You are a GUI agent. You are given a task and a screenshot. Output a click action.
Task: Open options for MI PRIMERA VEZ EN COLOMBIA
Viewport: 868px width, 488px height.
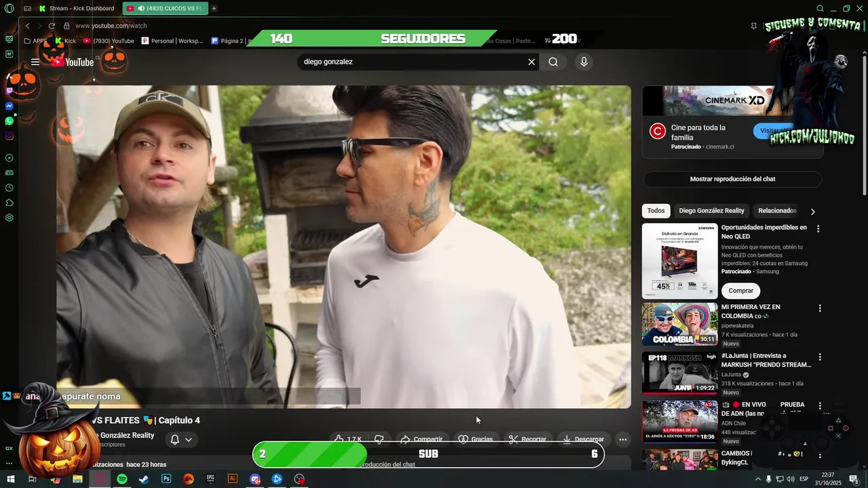819,308
